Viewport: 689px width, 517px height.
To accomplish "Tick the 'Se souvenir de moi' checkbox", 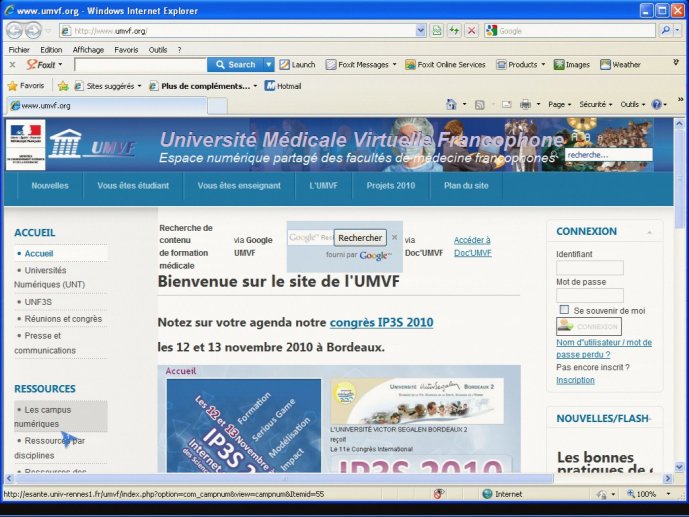I will [x=564, y=310].
